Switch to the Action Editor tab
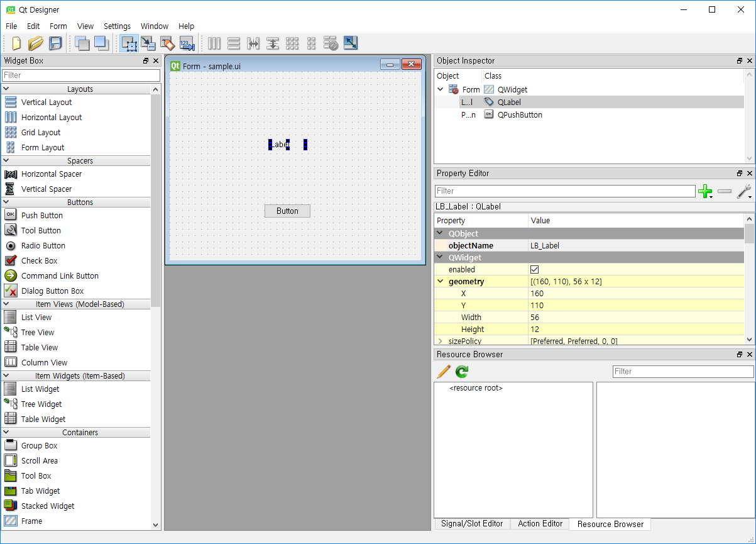The height and width of the screenshot is (544, 756). click(539, 524)
